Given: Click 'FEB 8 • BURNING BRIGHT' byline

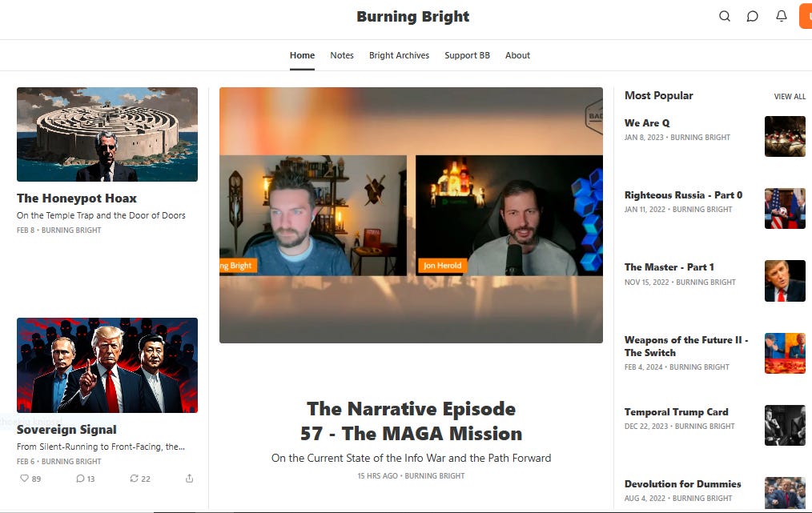Looking at the screenshot, I should [x=59, y=230].
